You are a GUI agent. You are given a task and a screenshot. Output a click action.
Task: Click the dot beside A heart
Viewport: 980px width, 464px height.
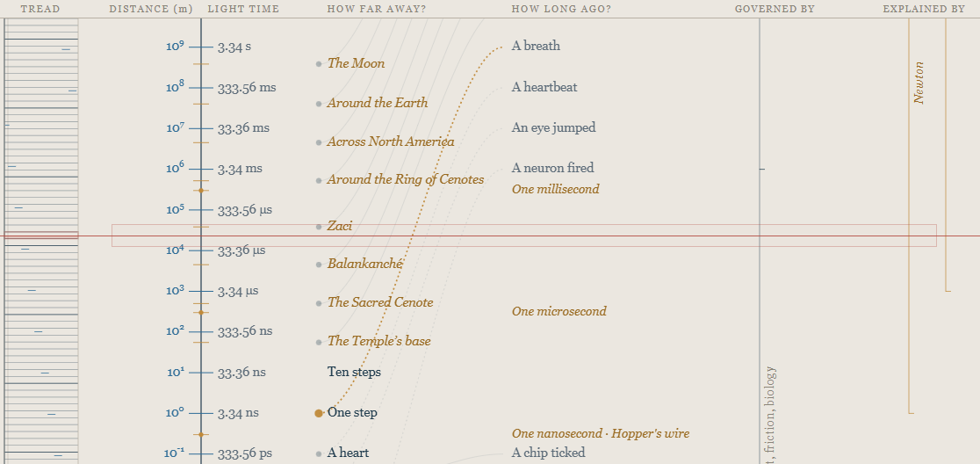pyautogui.click(x=319, y=453)
